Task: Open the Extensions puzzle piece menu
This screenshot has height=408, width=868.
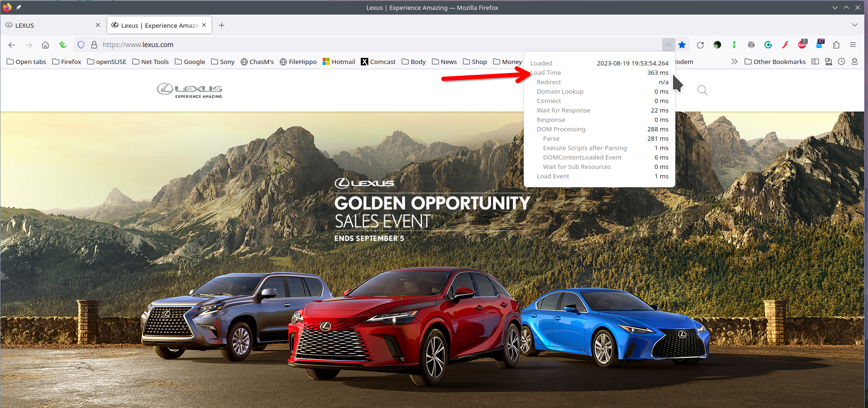Action: [836, 45]
